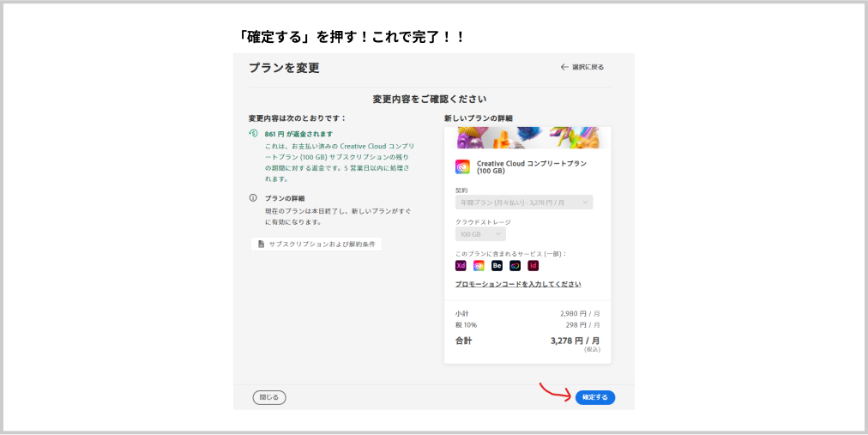868x435 pixels.
Task: Click the 確定する confirm button
Action: tap(595, 397)
